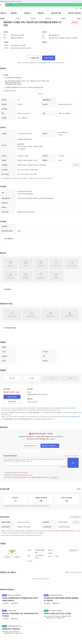Image resolution: width=82 pixels, height=644 pixels.
Task: Open the 지도 보기 dropdown for 근무 예정지
Action: (76, 165)
